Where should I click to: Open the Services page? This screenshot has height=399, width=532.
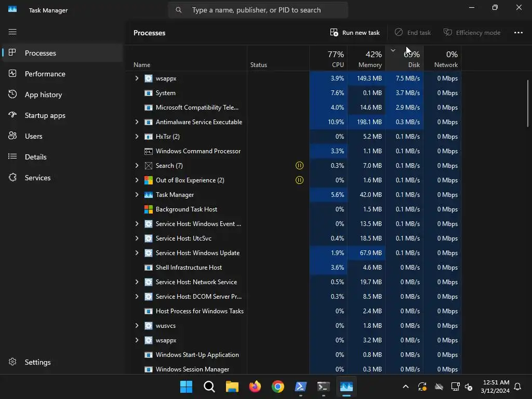pos(62,178)
